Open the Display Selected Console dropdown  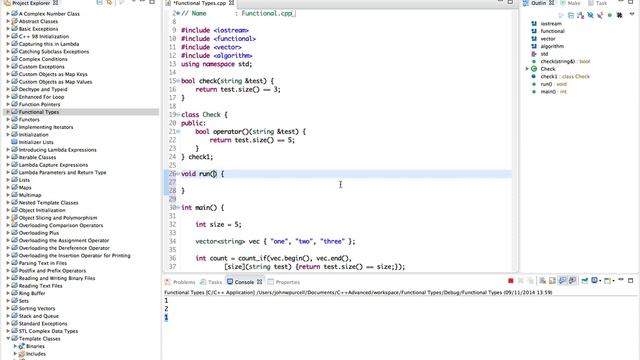(600, 280)
